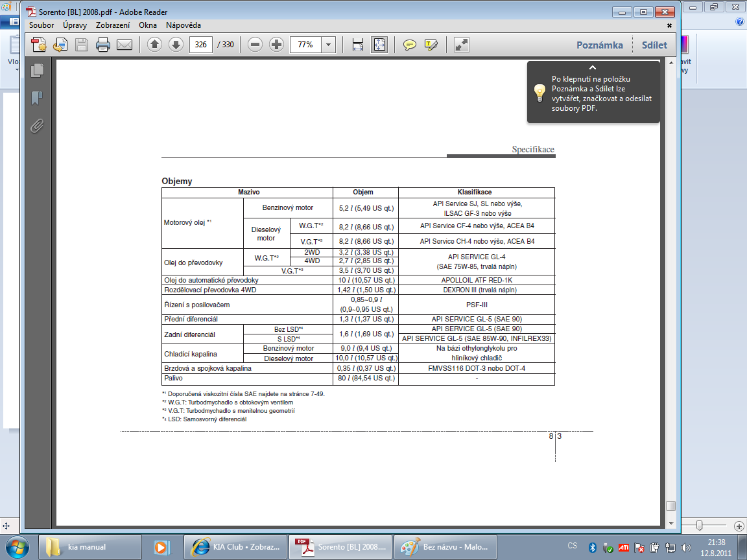The height and width of the screenshot is (560, 747).
Task: Click the 'Objemy' heading text
Action: (177, 181)
